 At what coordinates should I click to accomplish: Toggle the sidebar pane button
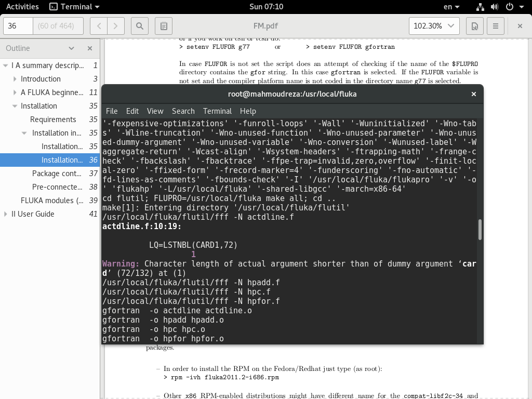(x=164, y=26)
